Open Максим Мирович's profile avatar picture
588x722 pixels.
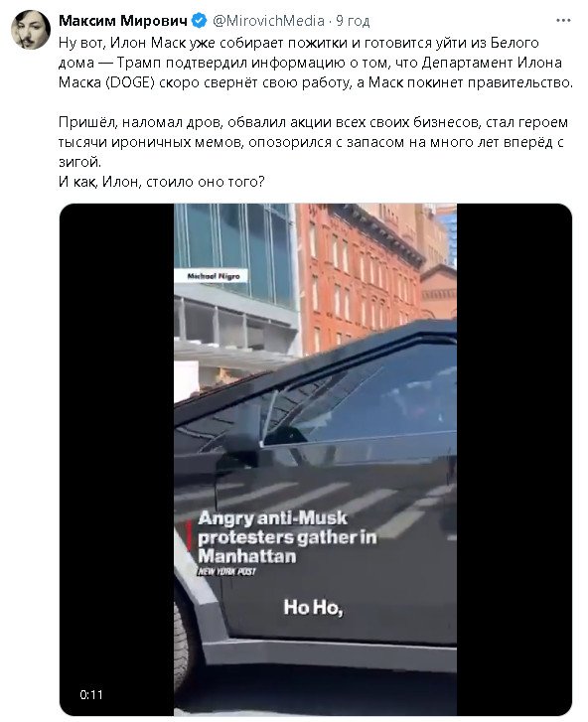pos(31,30)
